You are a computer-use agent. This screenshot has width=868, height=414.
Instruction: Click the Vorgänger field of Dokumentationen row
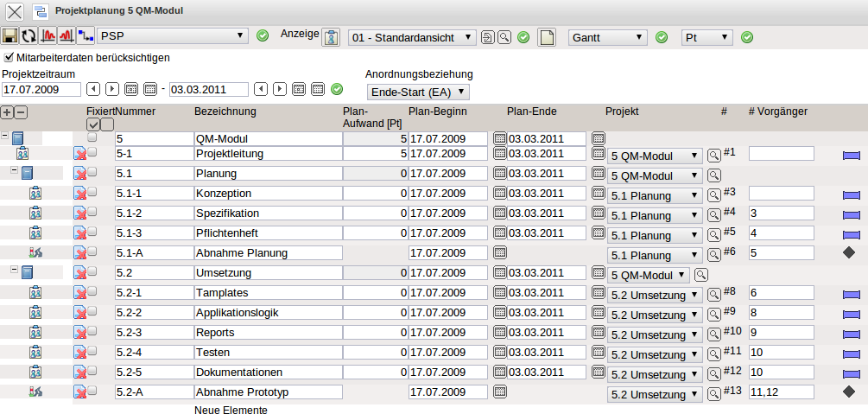tap(781, 373)
